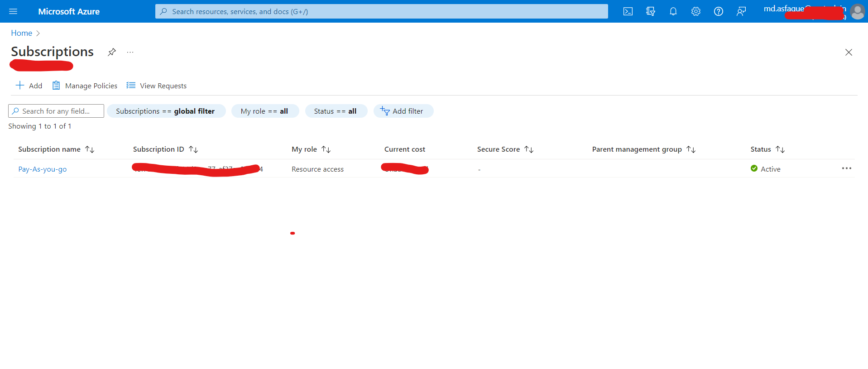Go to Home breadcrumb
The width and height of the screenshot is (868, 369).
click(x=21, y=33)
